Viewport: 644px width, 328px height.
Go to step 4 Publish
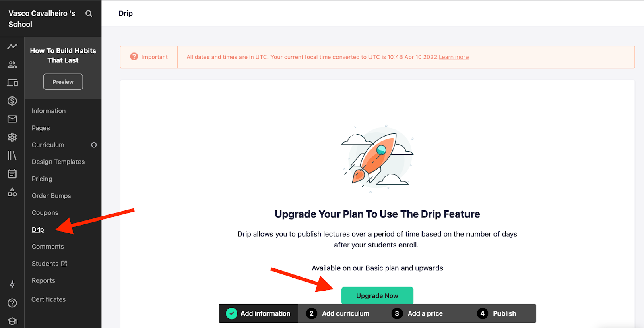497,313
